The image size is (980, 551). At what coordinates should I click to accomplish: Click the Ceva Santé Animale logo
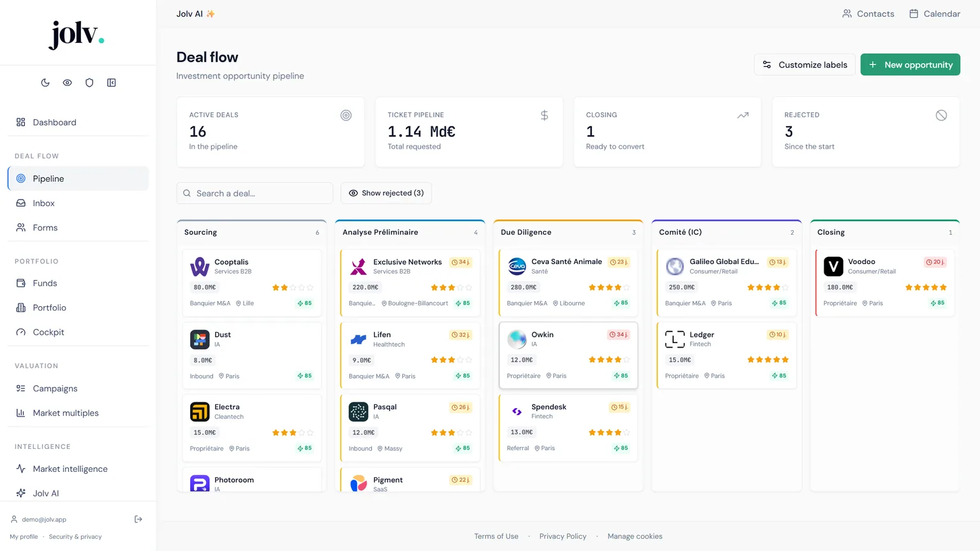pos(517,267)
